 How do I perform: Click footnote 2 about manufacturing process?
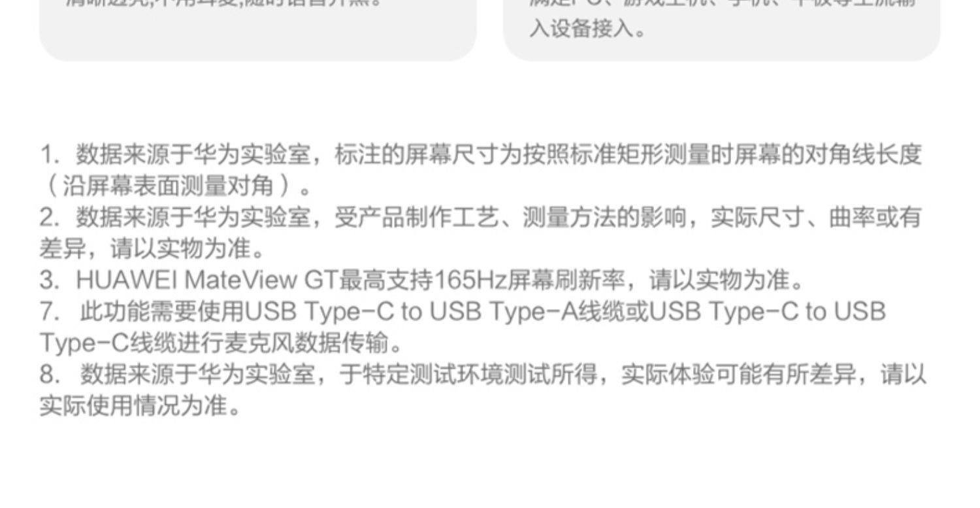481,233
